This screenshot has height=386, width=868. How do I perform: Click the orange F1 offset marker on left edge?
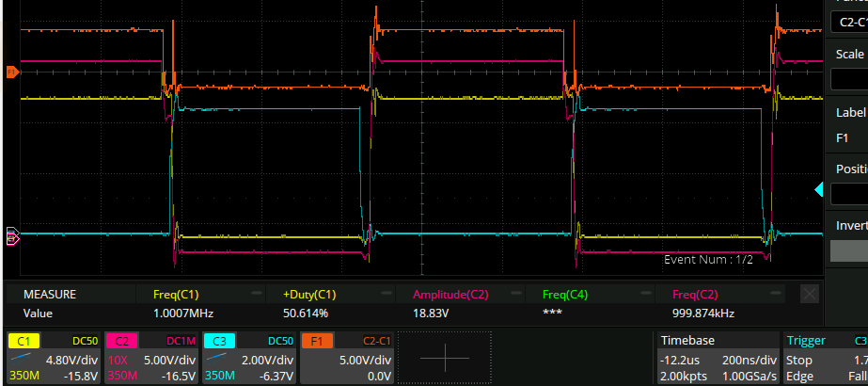point(12,72)
